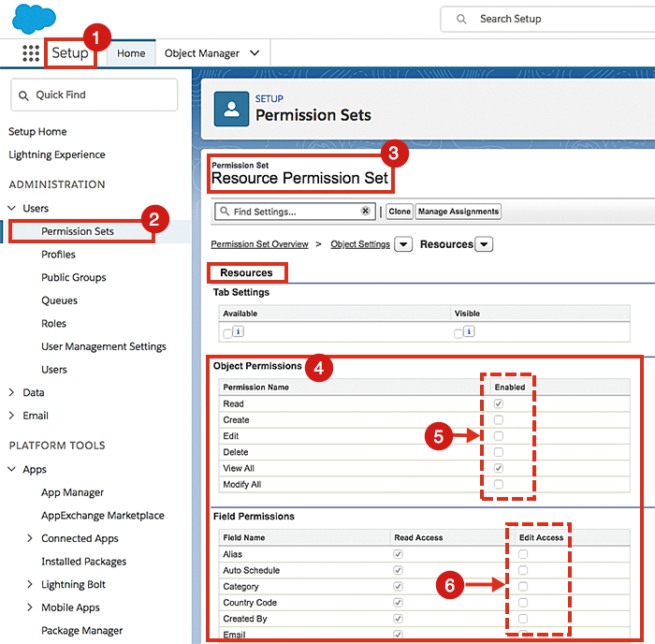Image resolution: width=655 pixels, height=644 pixels.
Task: Open Users item under Users section
Action: click(54, 370)
